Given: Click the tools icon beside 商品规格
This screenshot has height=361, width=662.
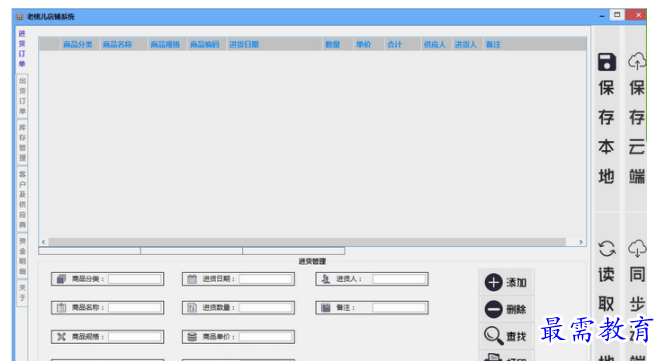Looking at the screenshot, I should point(61,337).
